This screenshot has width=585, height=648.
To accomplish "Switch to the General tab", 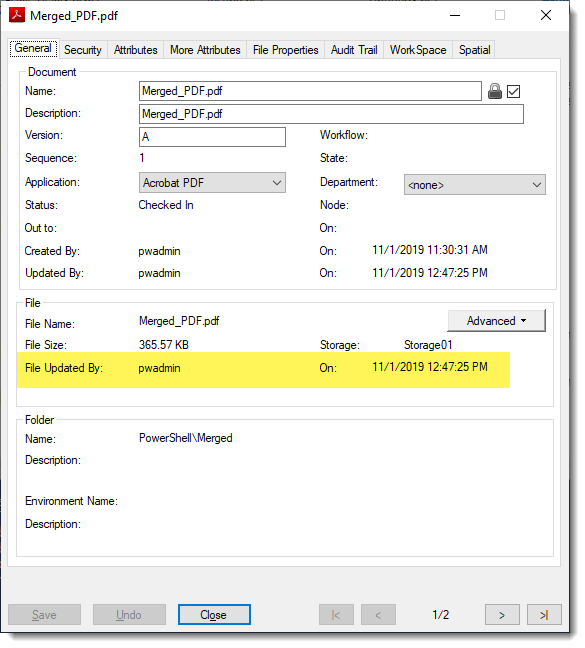I will pyautogui.click(x=33, y=48).
